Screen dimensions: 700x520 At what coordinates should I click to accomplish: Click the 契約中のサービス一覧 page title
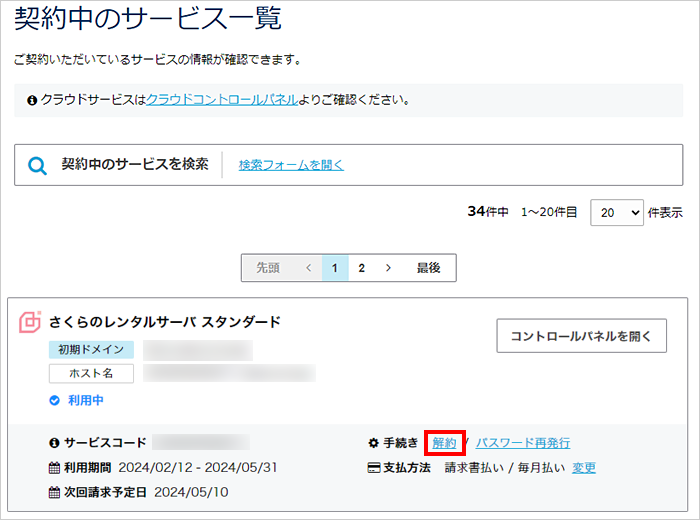tap(148, 19)
